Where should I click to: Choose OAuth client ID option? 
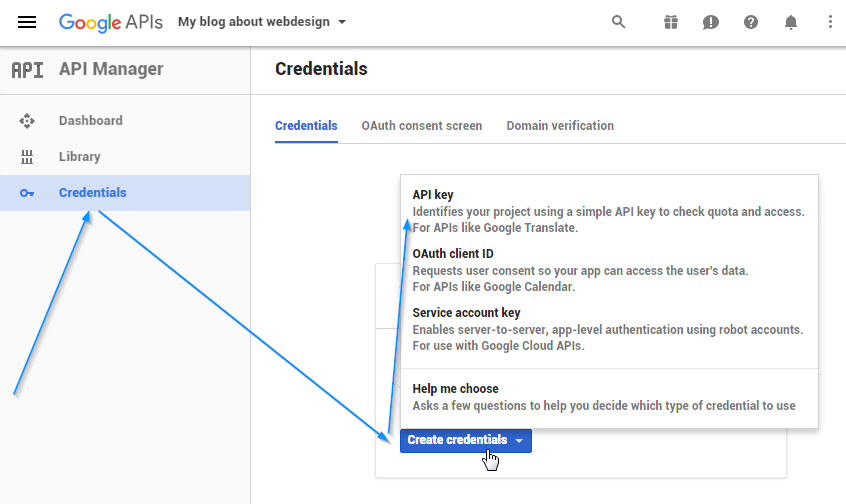click(609, 270)
